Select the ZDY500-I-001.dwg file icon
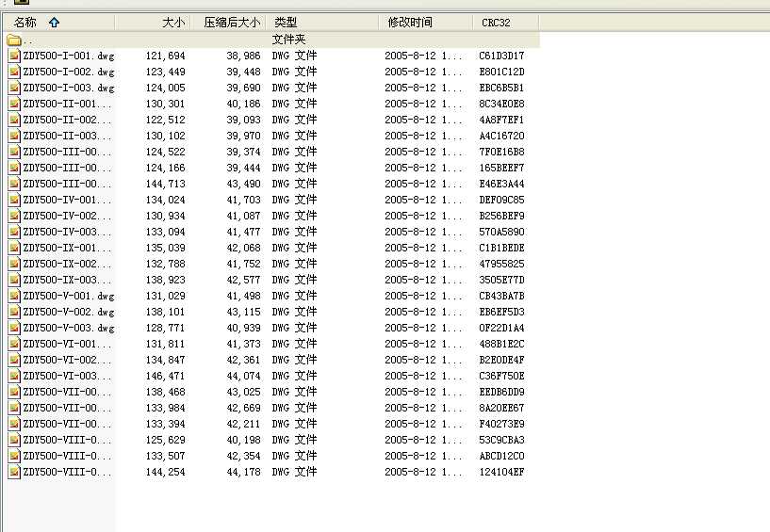 point(14,56)
